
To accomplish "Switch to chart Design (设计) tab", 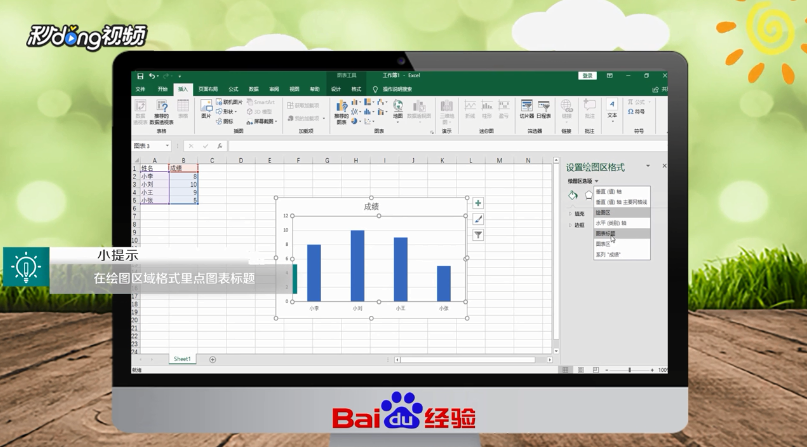I will pyautogui.click(x=336, y=90).
